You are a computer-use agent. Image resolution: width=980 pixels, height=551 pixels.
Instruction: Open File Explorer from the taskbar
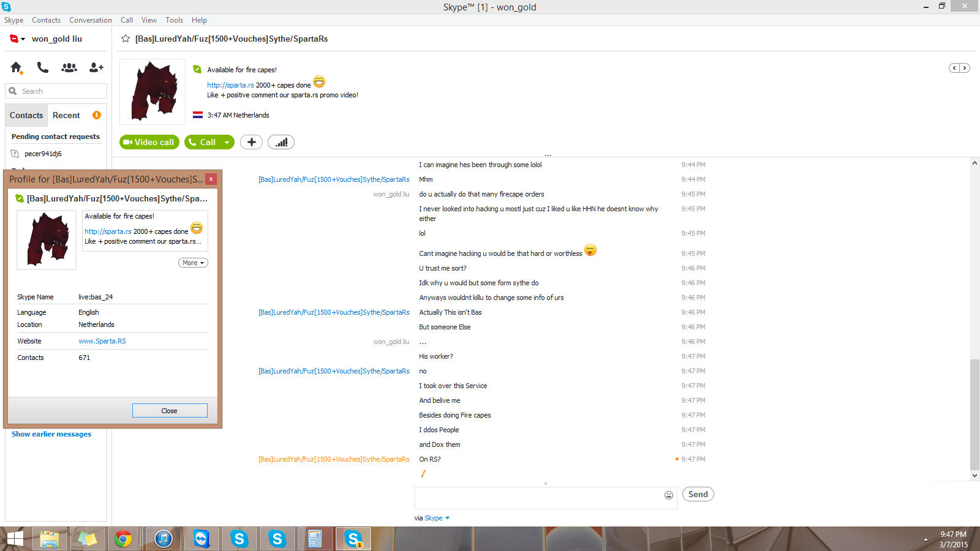(50, 539)
